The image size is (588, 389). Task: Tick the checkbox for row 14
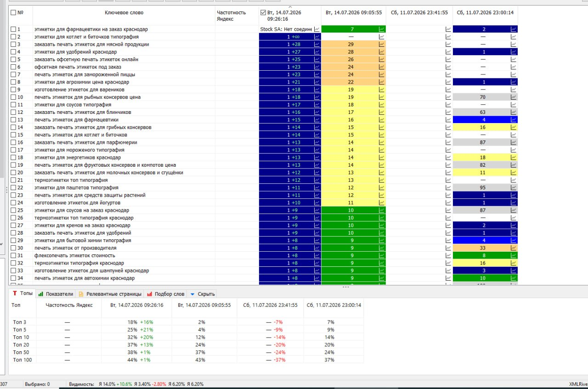click(13, 127)
